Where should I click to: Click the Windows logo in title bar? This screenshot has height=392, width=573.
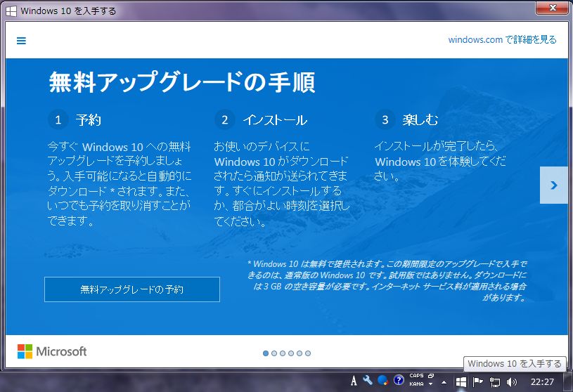pos(11,11)
